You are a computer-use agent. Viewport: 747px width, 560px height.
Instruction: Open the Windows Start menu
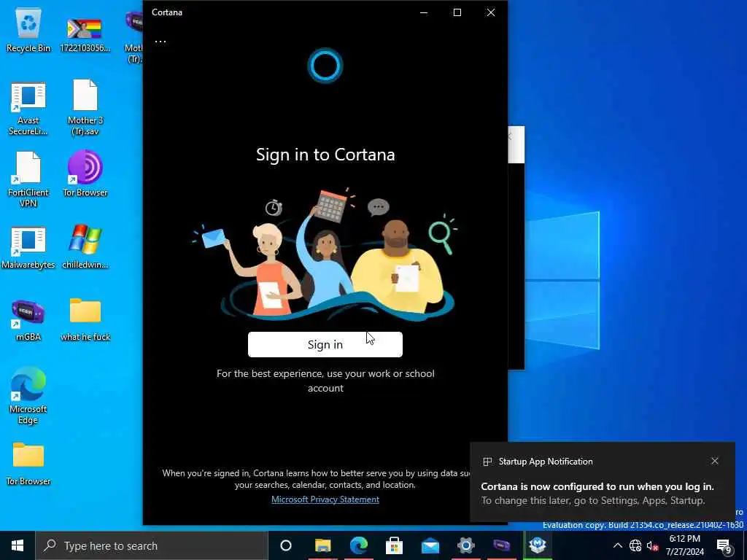pos(18,545)
